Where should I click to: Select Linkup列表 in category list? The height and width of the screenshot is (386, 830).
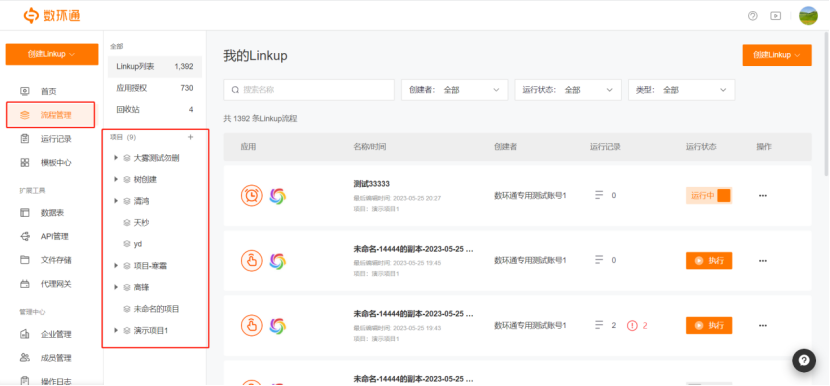(155, 67)
